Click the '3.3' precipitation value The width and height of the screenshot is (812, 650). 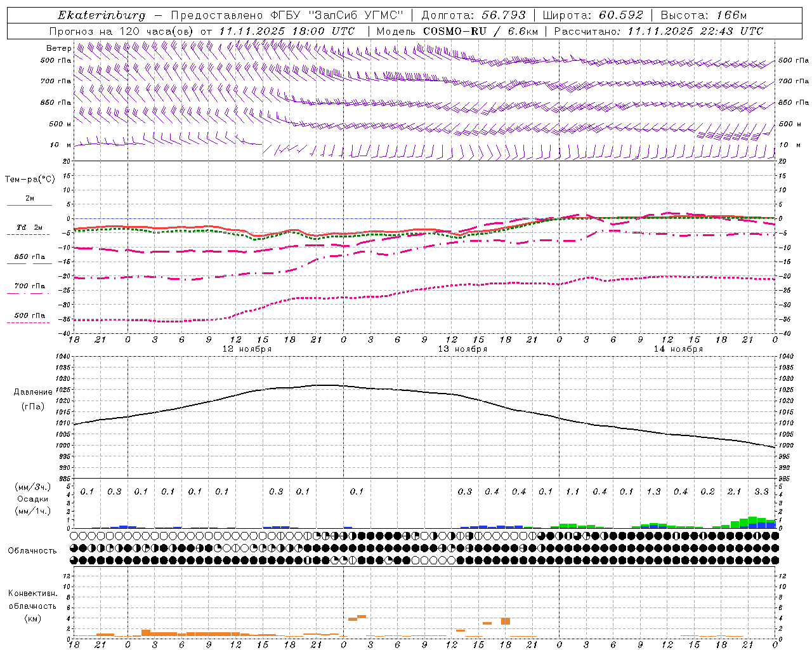[x=761, y=492]
